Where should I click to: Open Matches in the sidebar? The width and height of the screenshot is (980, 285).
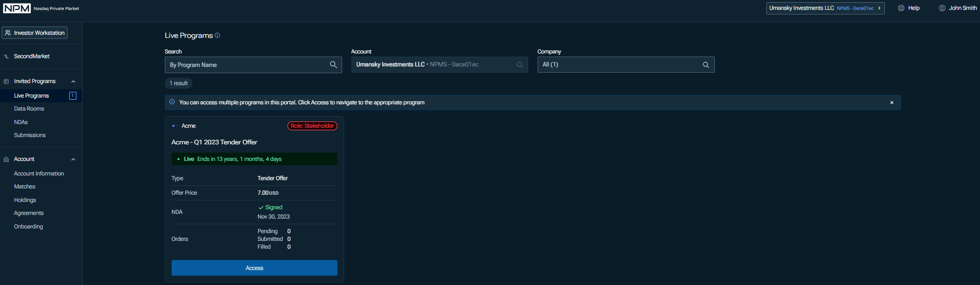24,186
